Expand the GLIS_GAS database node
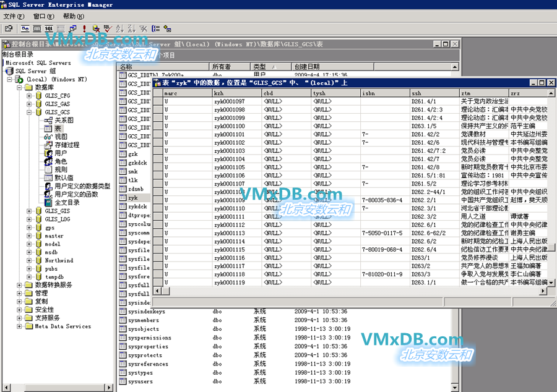The height and width of the screenshot is (392, 557). tap(29, 104)
